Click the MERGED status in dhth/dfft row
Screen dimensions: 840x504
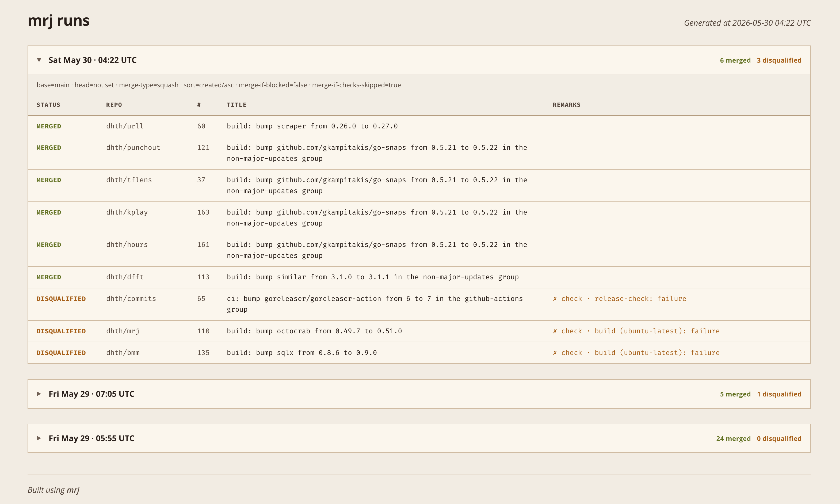(49, 277)
